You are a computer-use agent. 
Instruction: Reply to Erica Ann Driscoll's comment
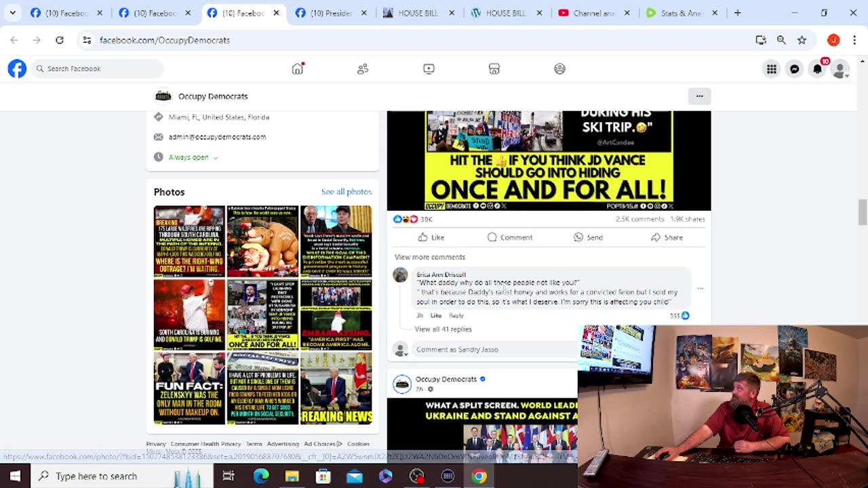[456, 316]
